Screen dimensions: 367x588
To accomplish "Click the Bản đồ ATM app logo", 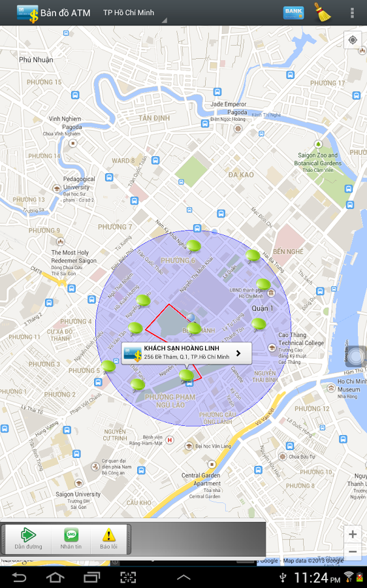I will pos(27,14).
